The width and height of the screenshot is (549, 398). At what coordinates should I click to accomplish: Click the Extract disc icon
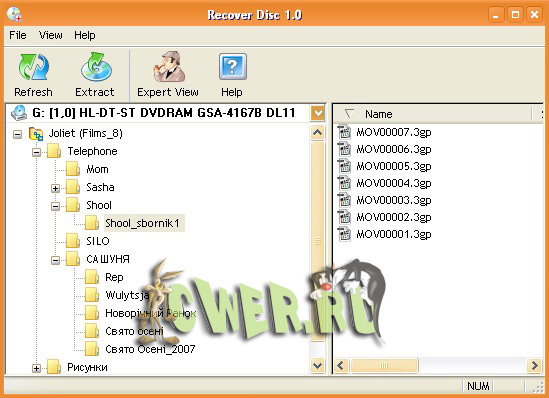96,67
